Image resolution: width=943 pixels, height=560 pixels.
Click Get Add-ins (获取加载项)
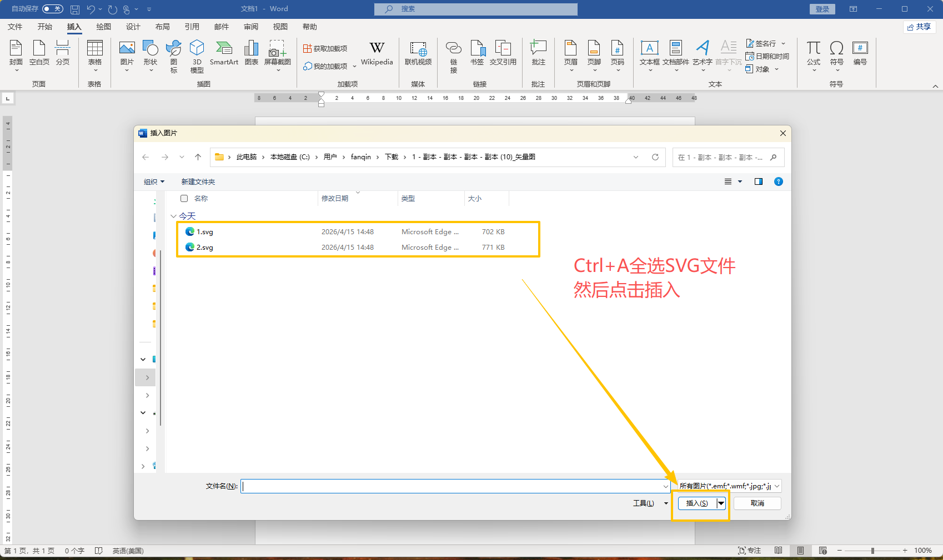[325, 49]
